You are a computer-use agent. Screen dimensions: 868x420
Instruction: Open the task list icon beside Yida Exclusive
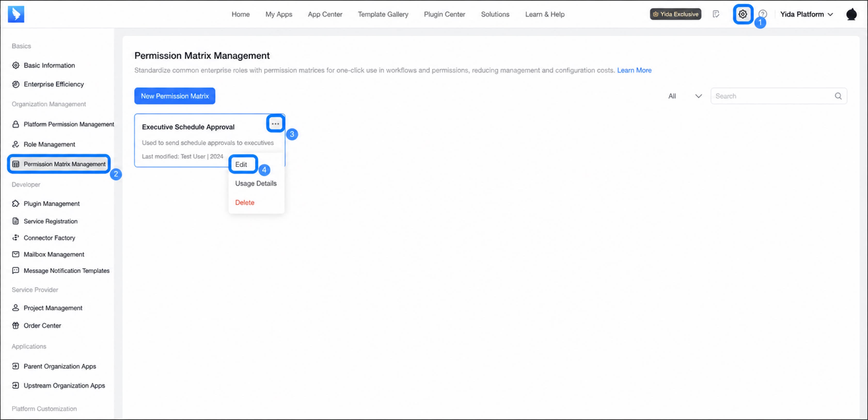pos(716,14)
